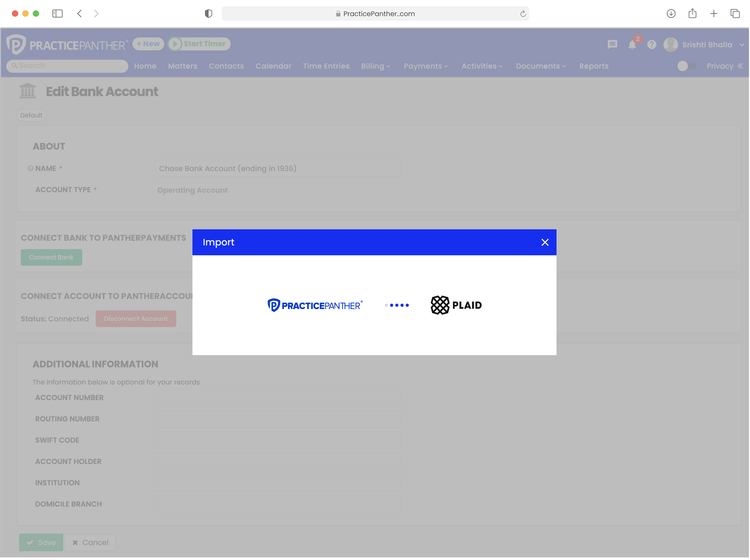Click the search magnifier icon
Viewport: 750px width, 560px height.
pos(15,66)
